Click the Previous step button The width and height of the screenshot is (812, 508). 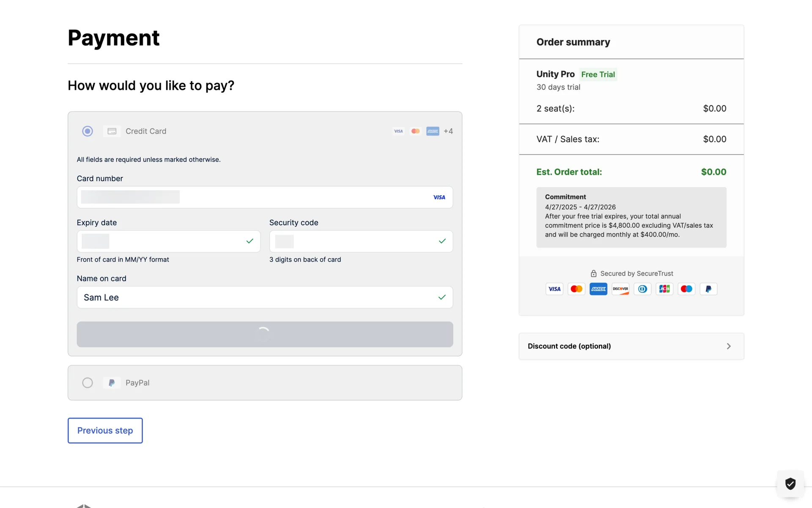point(105,431)
